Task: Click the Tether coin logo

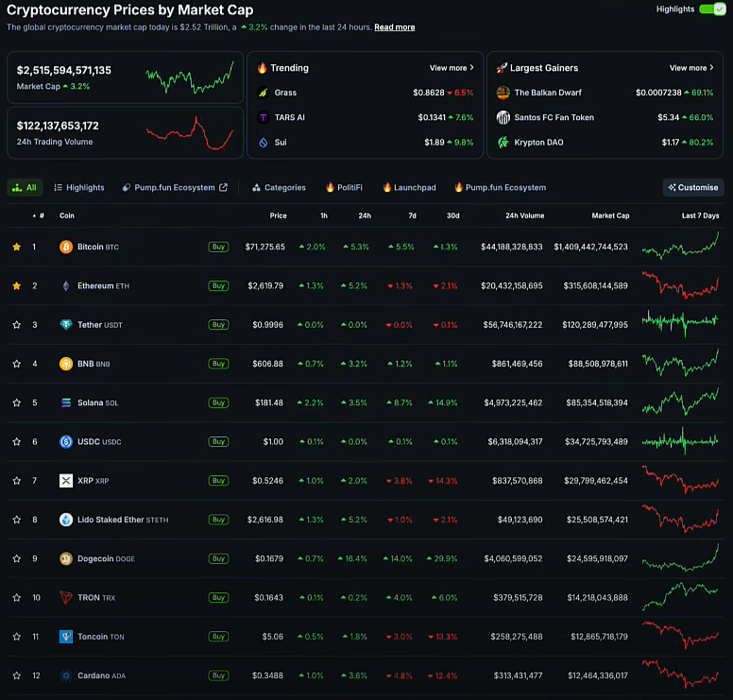Action: coord(66,325)
